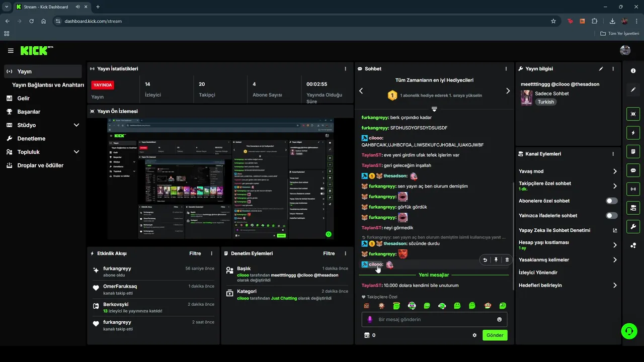Edit stream info with pencil icon in Yayın bilgisi

click(601, 69)
